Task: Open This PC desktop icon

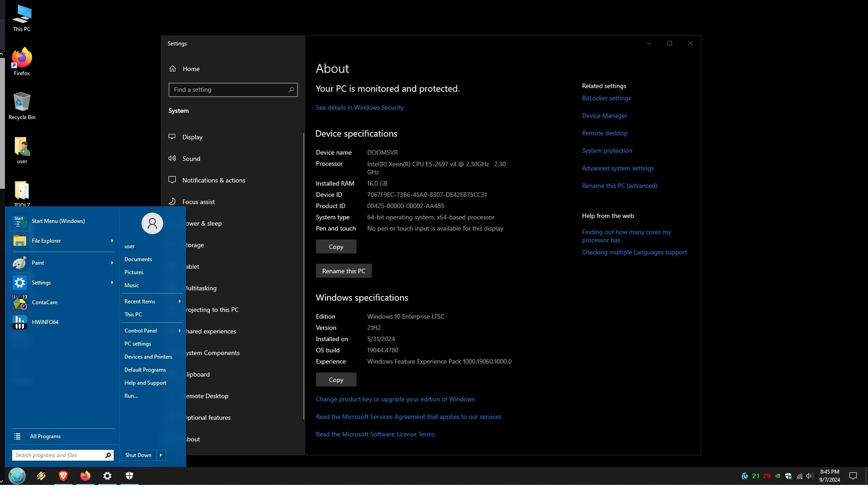Action: [x=22, y=18]
